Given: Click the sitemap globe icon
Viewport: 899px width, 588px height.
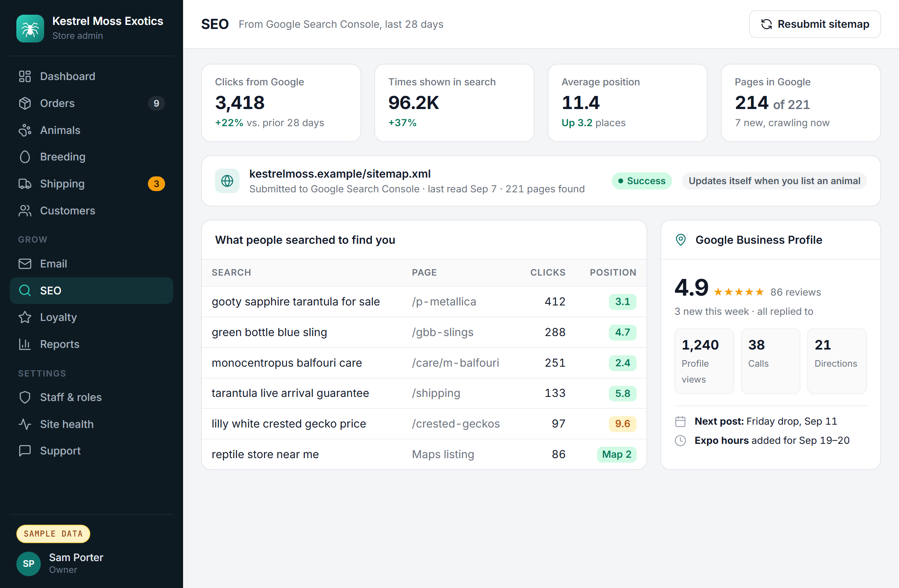Looking at the screenshot, I should coord(227,181).
